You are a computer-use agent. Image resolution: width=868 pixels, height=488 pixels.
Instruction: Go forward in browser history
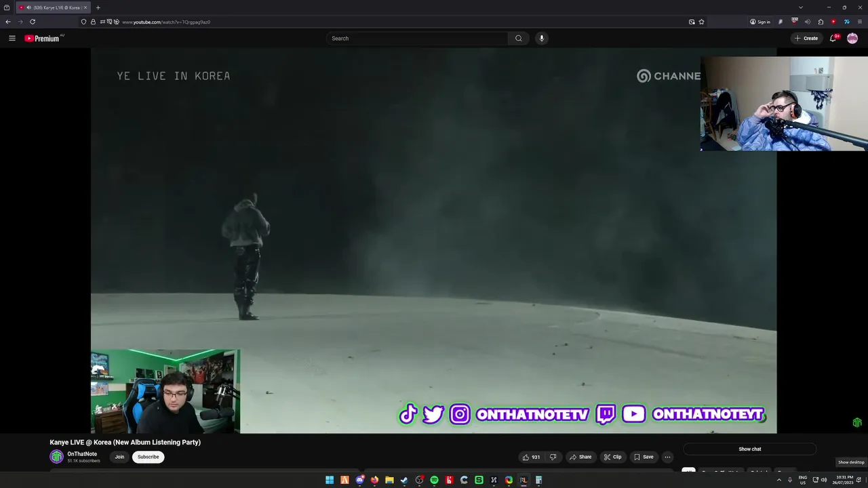tap(20, 22)
